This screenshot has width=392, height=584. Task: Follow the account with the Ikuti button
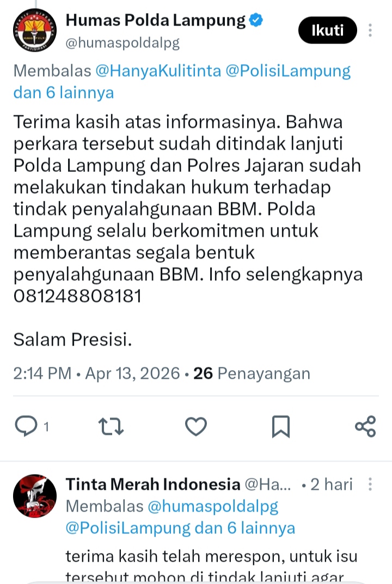328,30
